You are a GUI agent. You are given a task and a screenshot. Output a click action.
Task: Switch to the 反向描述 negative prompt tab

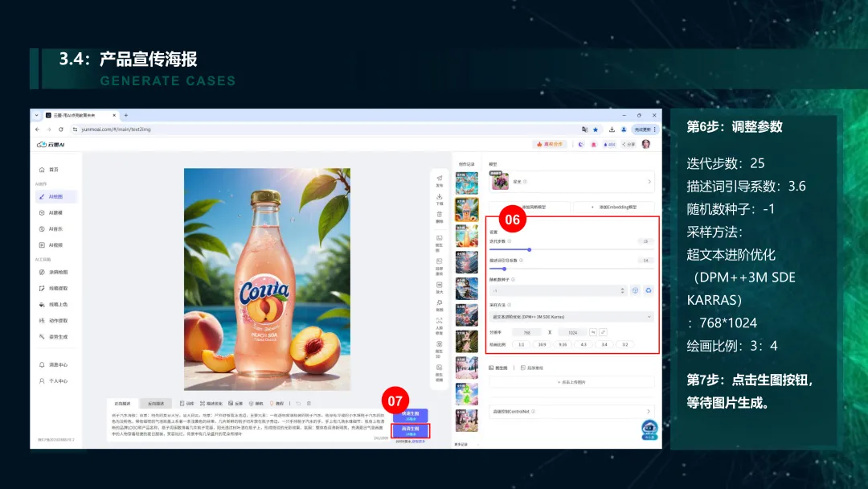click(x=156, y=403)
